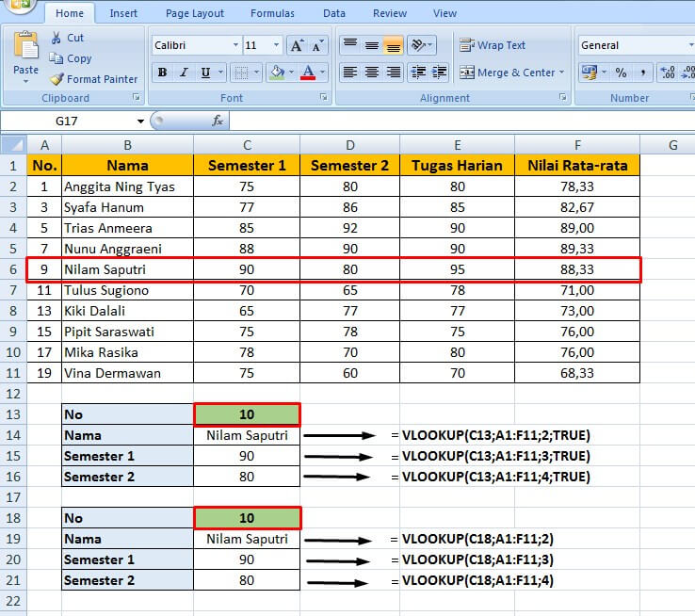The height and width of the screenshot is (616, 695).
Task: Expand Font Color dropdown arrow
Action: point(322,73)
